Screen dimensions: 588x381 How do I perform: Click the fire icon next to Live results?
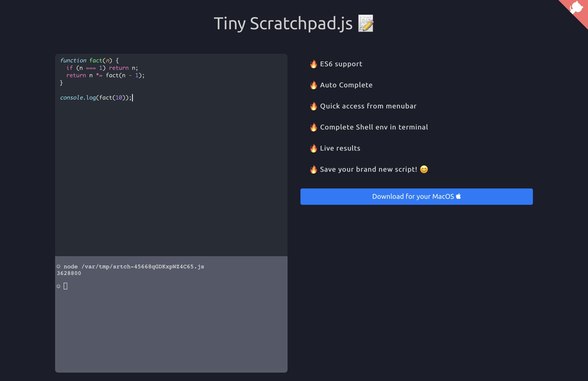[313, 148]
